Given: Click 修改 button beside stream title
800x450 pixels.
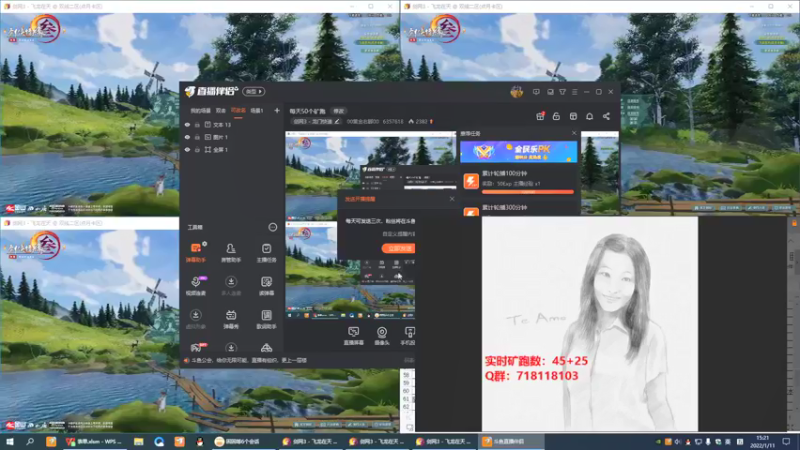Looking at the screenshot, I should (x=339, y=111).
